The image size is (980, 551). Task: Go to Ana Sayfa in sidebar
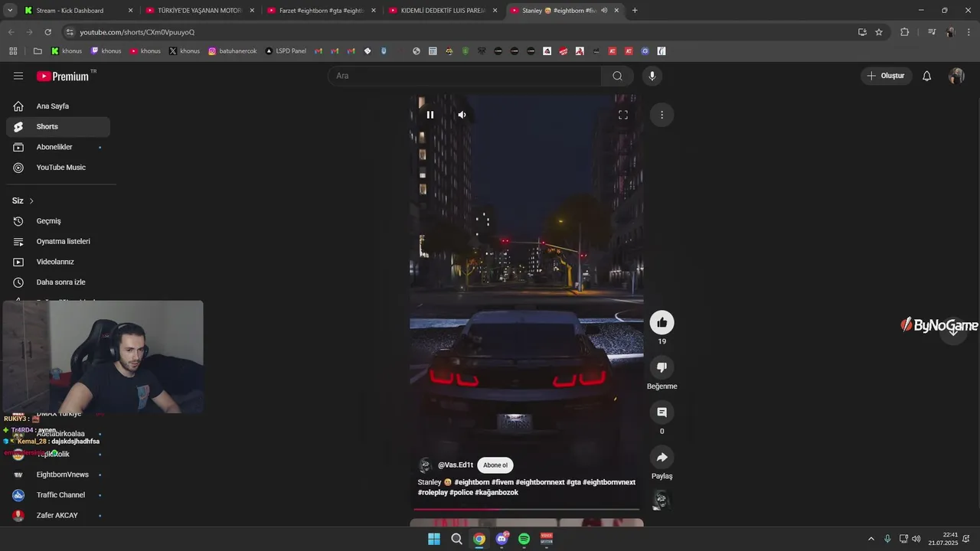(x=58, y=106)
